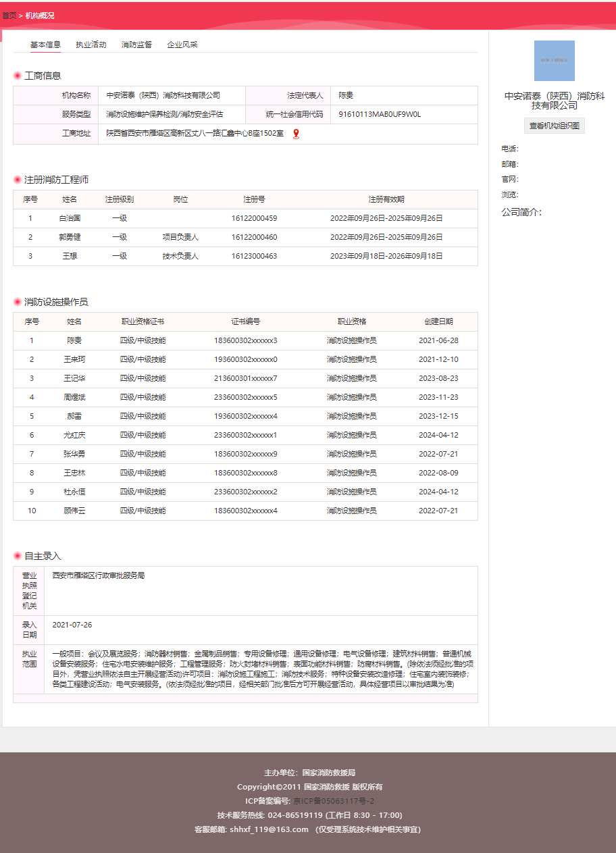Click 机构概况 breadcrumb text
This screenshot has height=853, width=616.
tap(40, 16)
